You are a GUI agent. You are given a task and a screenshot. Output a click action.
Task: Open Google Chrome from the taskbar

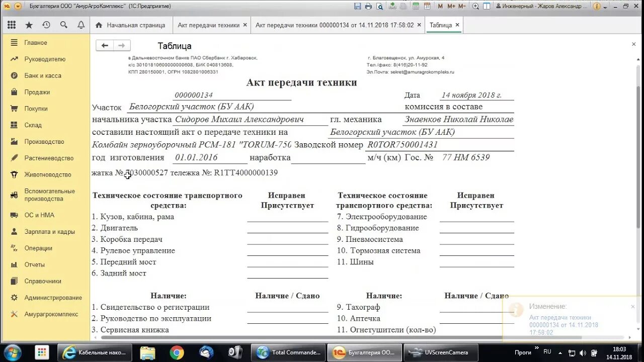coord(177,352)
